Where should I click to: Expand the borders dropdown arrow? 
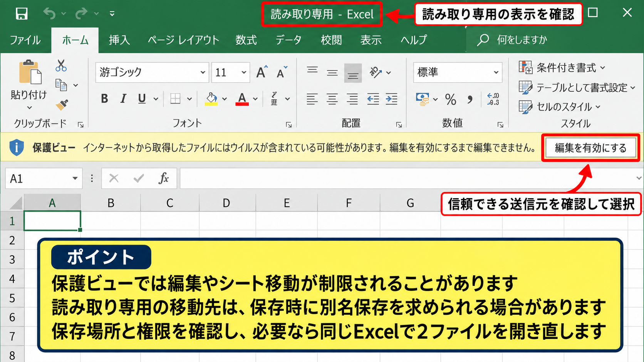coord(190,99)
